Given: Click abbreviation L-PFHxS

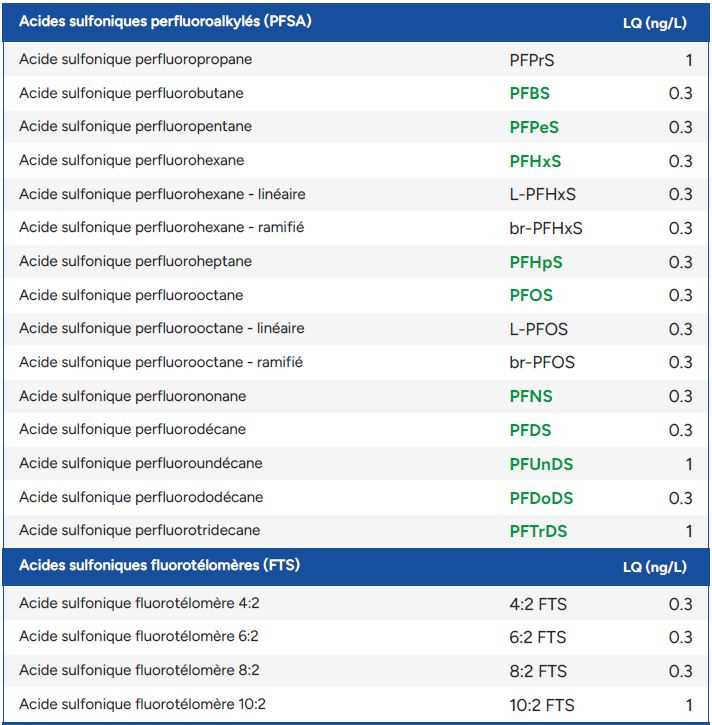Looking at the screenshot, I should click(543, 194).
